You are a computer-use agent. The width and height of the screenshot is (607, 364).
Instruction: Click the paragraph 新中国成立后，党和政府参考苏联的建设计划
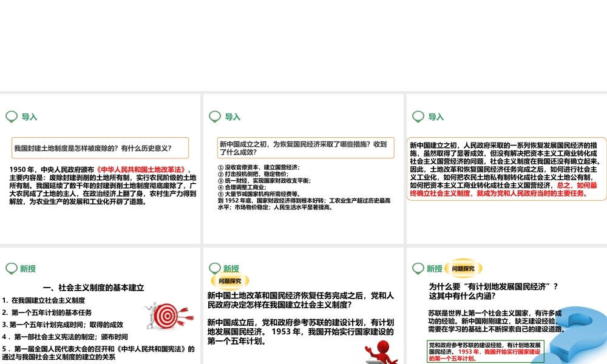click(300, 331)
